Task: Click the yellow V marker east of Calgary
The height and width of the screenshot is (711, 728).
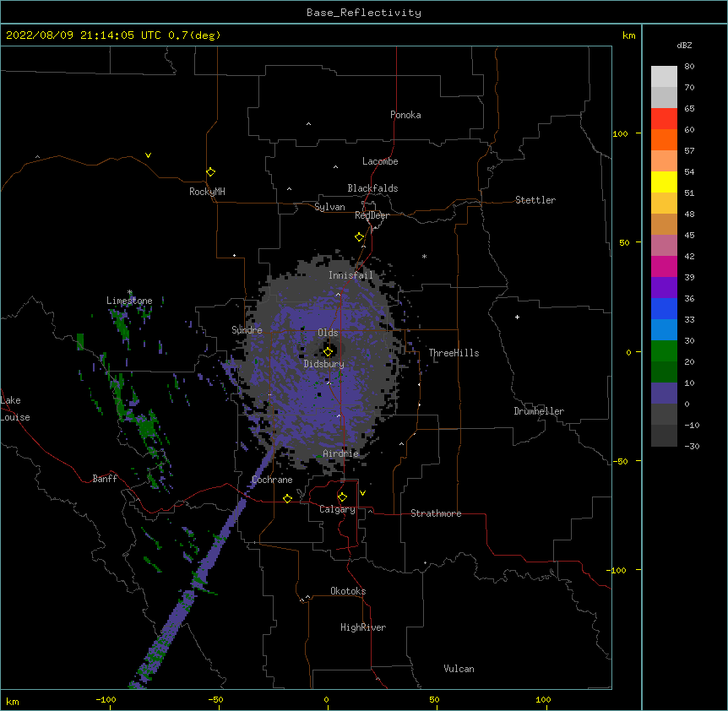Action: point(362,493)
